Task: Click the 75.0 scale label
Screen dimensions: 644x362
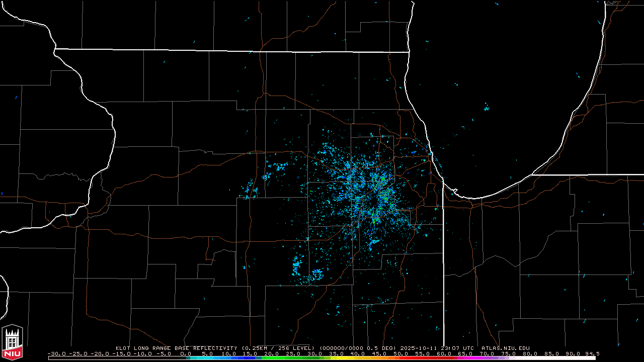Action: click(509, 353)
